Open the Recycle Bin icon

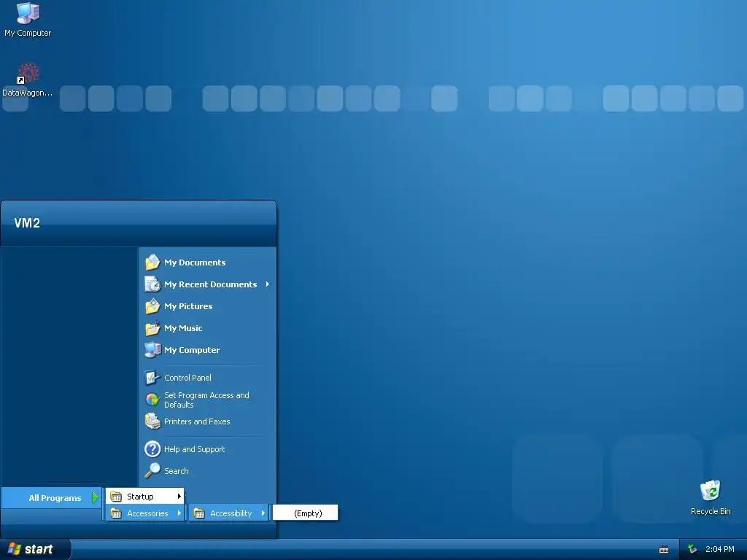click(x=710, y=491)
